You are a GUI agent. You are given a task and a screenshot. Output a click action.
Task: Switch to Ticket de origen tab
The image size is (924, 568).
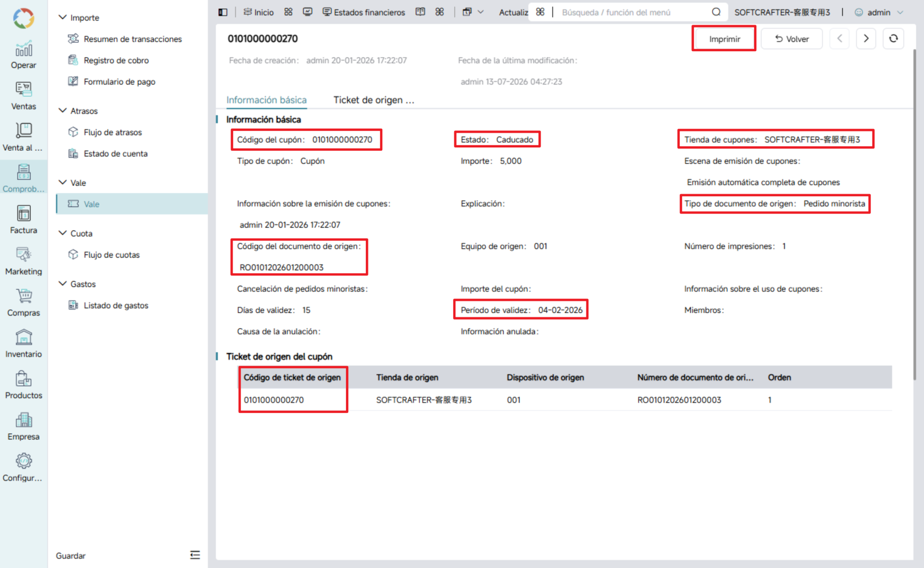point(374,100)
